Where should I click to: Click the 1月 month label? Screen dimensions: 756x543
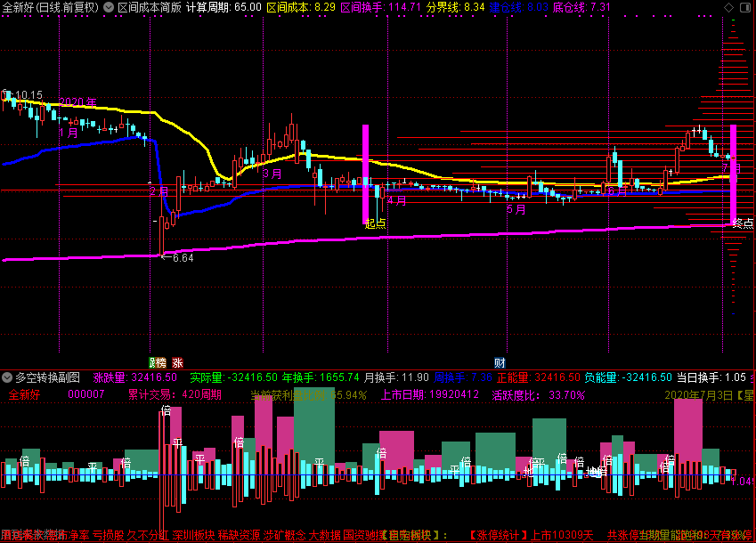pyautogui.click(x=69, y=133)
